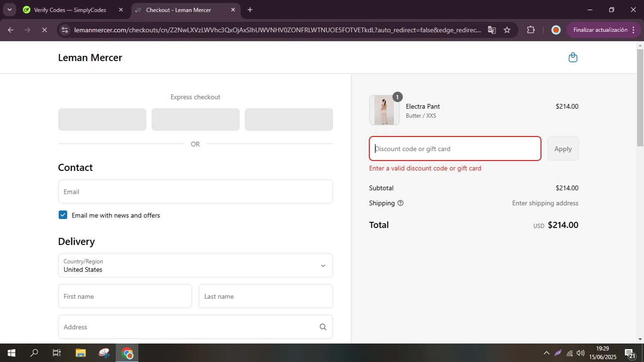644x362 pixels.
Task: Click the page vertical scrollbar thumb
Action: [x=640, y=98]
